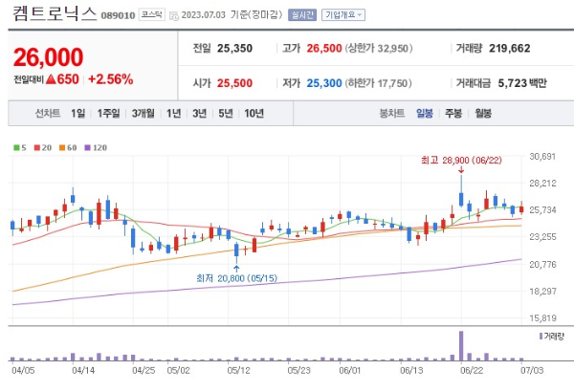Click the company name 켐트로닉스
574x392 pixels.
click(55, 13)
